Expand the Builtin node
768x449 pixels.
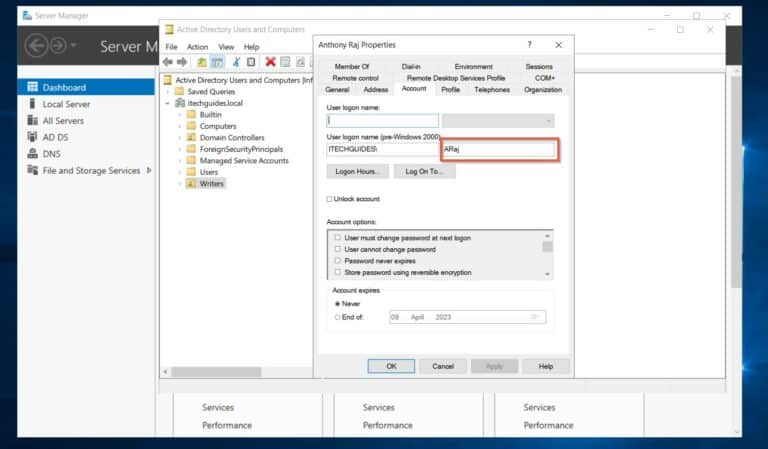click(x=180, y=115)
